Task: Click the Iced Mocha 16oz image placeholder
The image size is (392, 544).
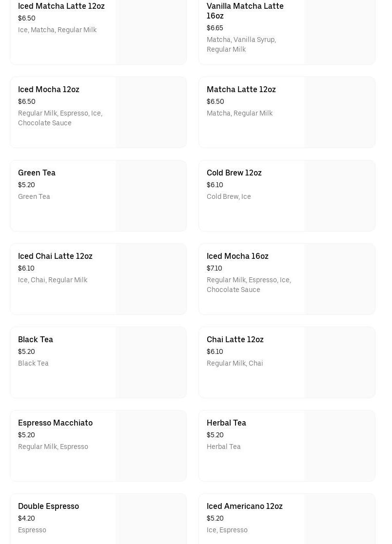Action: pyautogui.click(x=340, y=279)
